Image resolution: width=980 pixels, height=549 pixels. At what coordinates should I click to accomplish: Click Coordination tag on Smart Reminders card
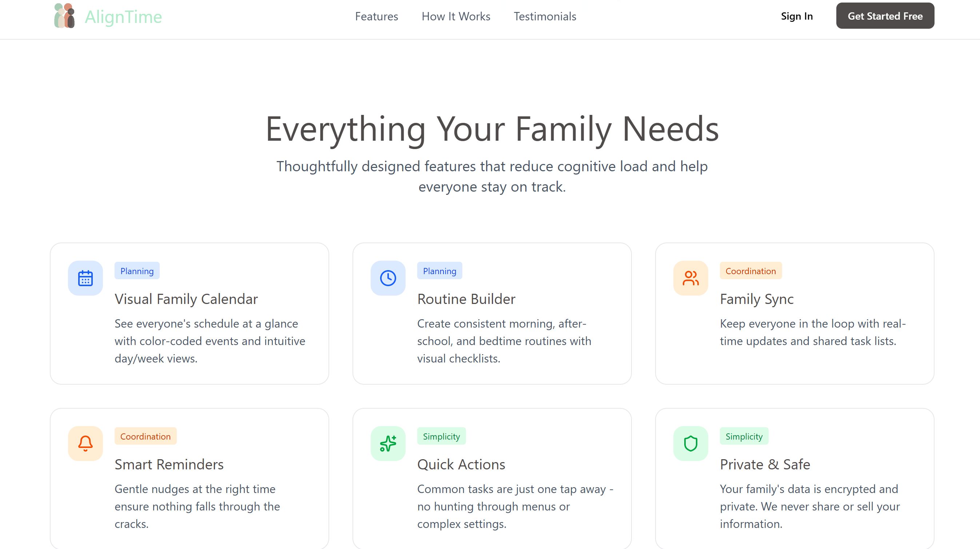click(x=145, y=436)
